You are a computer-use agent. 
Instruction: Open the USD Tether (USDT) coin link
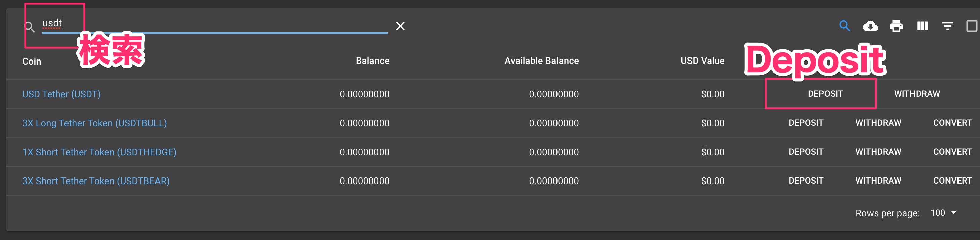61,94
